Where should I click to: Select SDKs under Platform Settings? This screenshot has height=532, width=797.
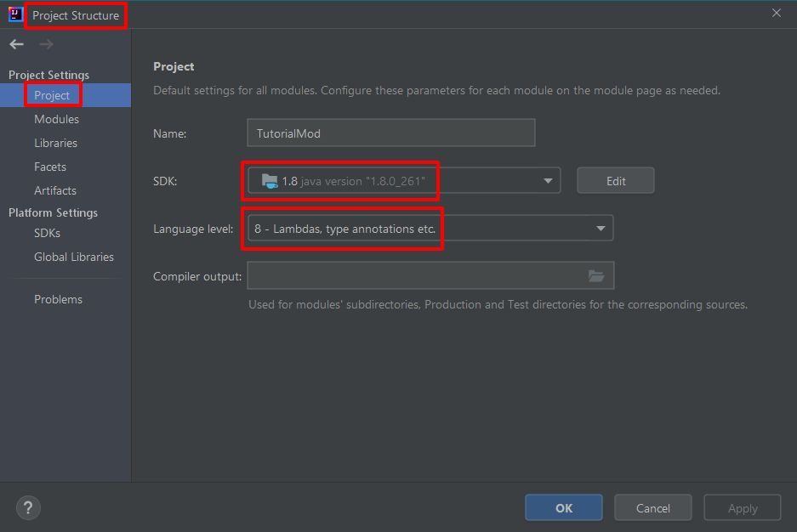point(47,233)
